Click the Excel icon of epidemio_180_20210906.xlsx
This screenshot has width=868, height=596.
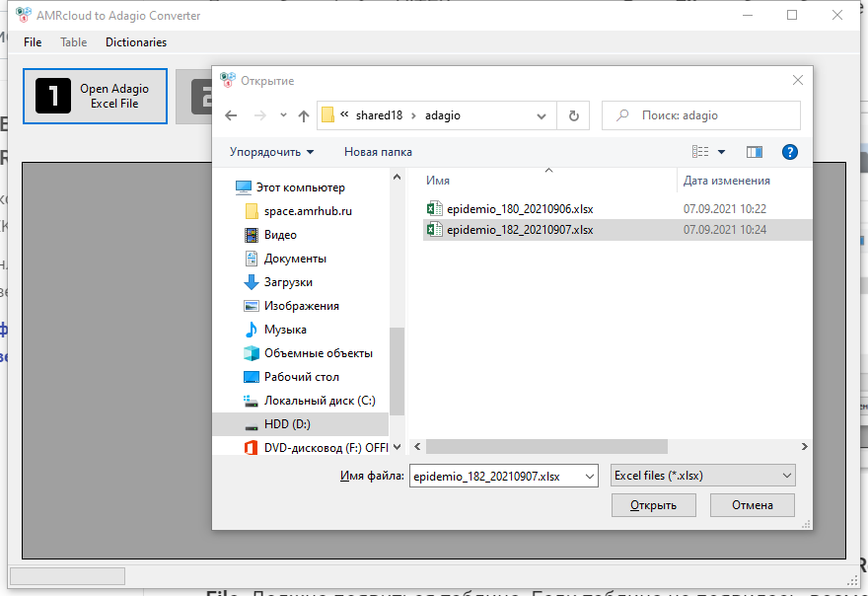(x=435, y=209)
